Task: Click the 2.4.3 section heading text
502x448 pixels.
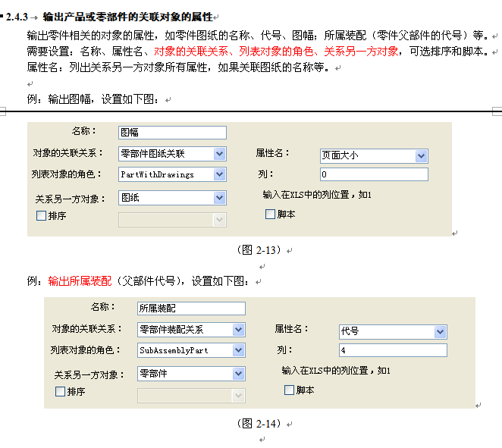Action: 127,16
